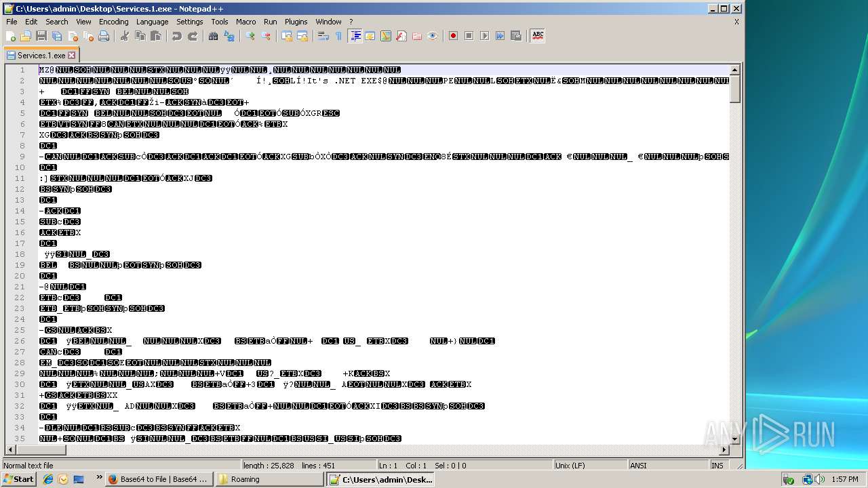Click the vertical scrollbar thumb

coord(734,89)
